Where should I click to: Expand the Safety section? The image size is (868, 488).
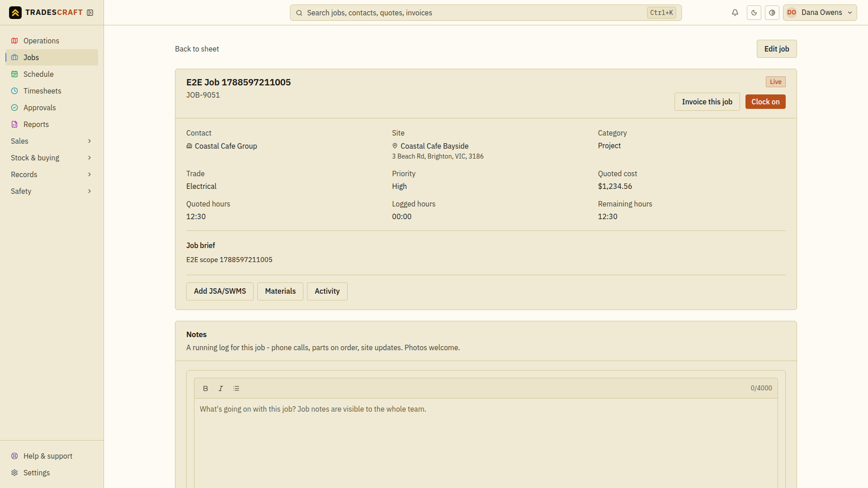click(x=52, y=191)
